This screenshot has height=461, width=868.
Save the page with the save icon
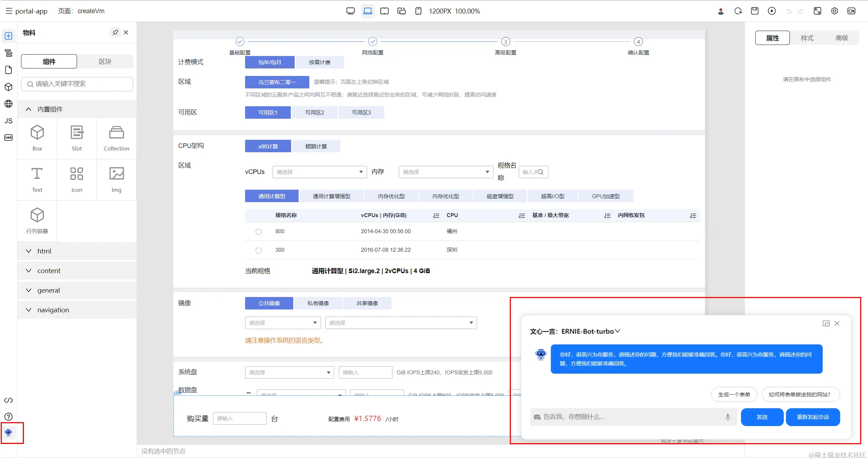click(x=755, y=11)
